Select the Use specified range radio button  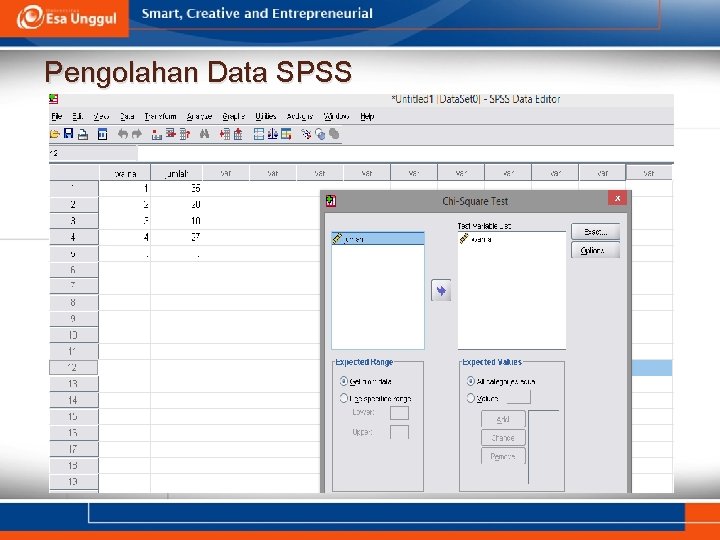pyautogui.click(x=343, y=398)
